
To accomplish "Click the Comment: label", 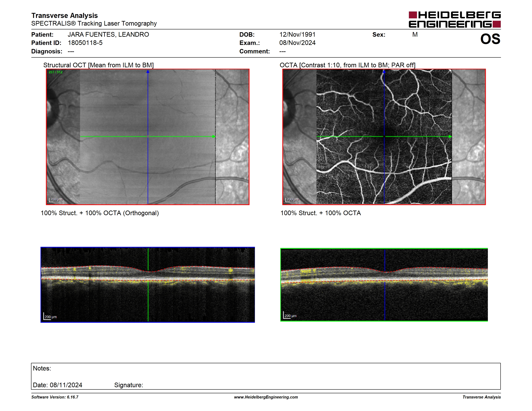I will [x=255, y=51].
